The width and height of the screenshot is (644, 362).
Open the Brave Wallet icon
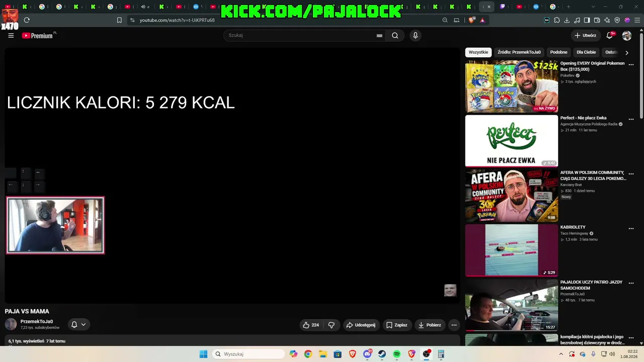(597, 20)
